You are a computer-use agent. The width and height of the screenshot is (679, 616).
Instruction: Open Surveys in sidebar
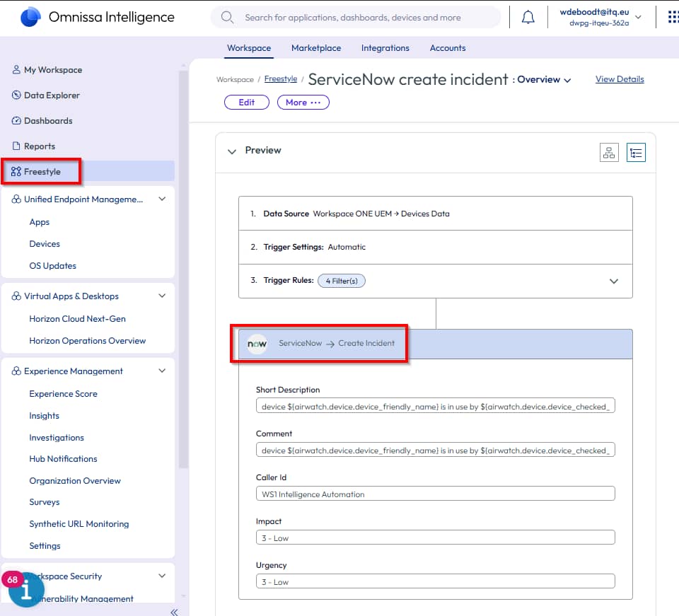coord(45,502)
